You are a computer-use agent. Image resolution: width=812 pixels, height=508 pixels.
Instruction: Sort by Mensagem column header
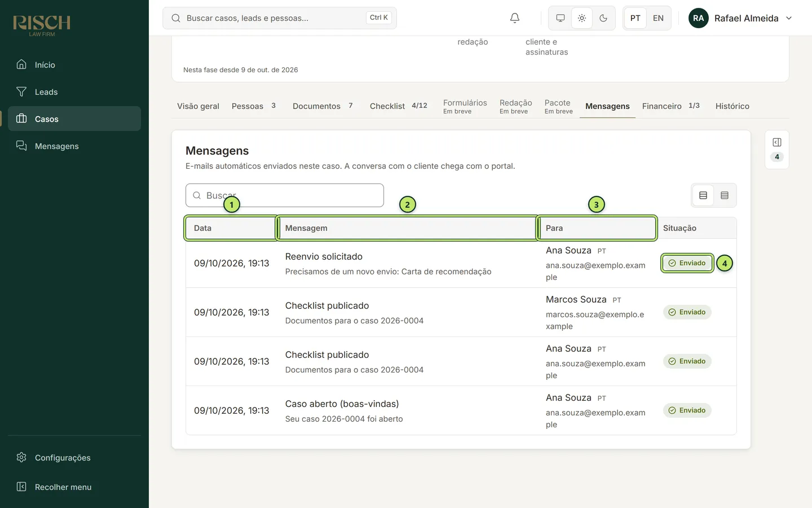coord(407,228)
